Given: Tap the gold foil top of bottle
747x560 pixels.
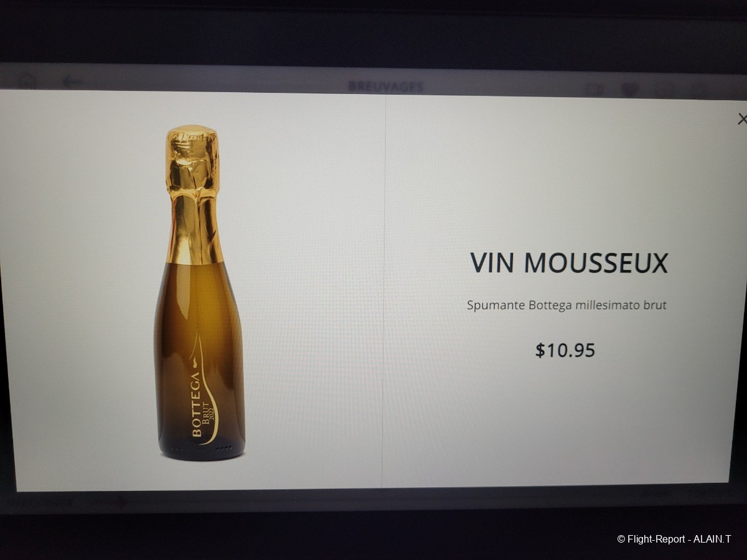Looking at the screenshot, I should [x=194, y=193].
